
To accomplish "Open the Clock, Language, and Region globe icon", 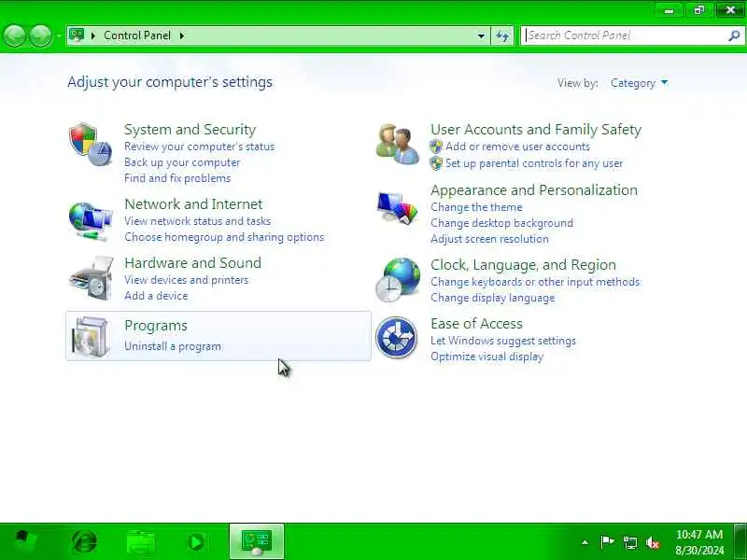I will pyautogui.click(x=398, y=279).
